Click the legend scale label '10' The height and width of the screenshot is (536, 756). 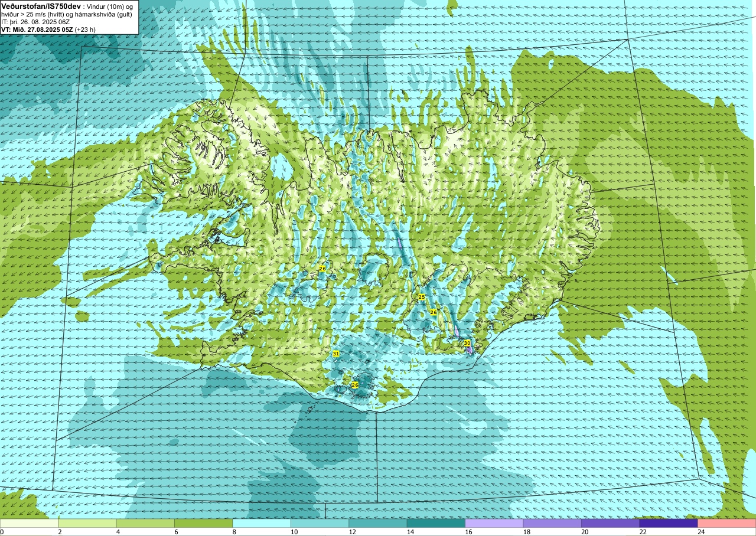(x=294, y=532)
